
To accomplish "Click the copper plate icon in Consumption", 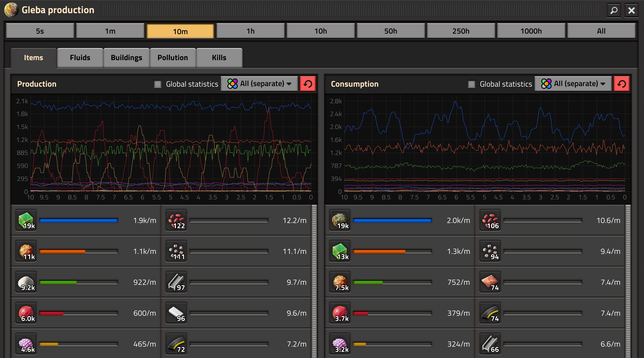I will click(x=490, y=282).
